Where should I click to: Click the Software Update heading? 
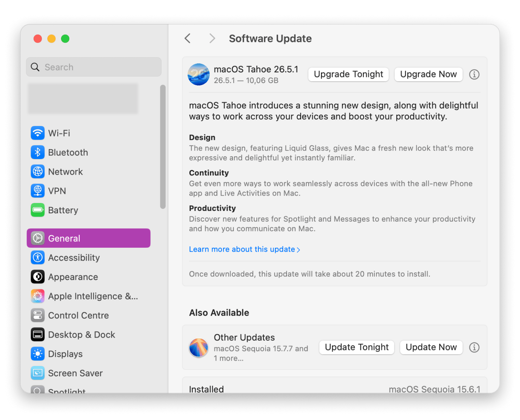point(270,39)
